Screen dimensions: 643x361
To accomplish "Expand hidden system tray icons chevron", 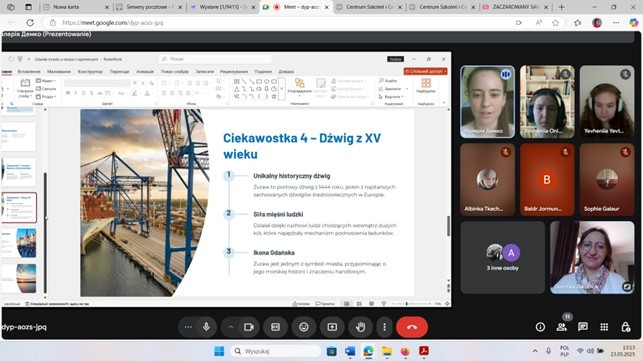I will point(535,351).
